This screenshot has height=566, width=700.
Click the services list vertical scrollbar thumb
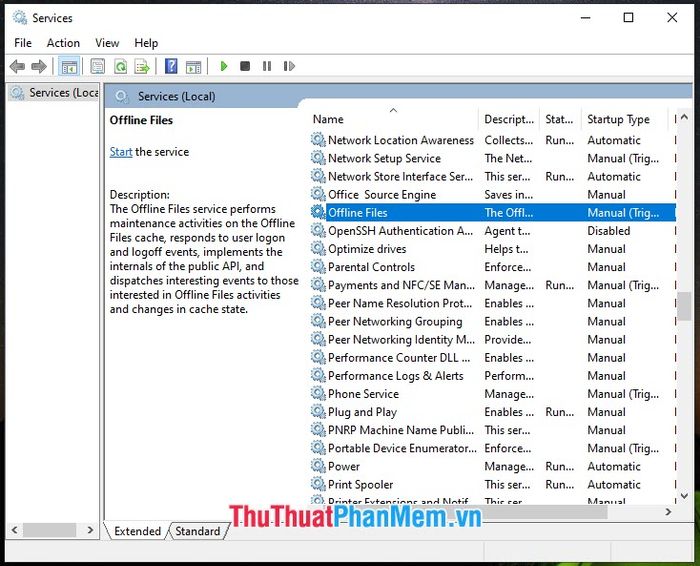pos(684,306)
